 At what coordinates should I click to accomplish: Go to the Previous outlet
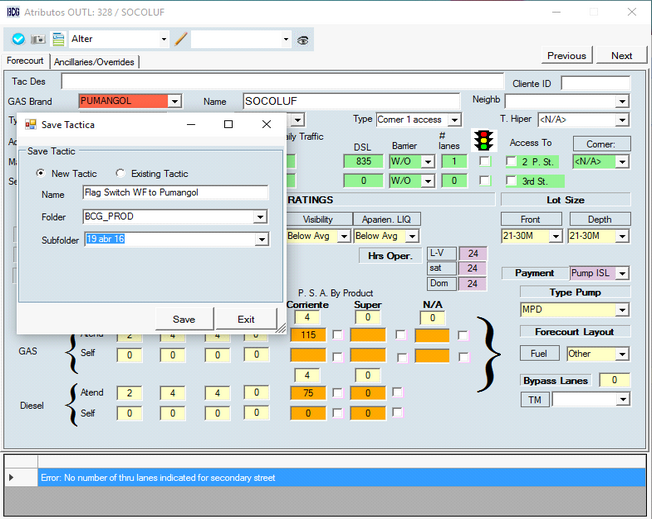[566, 56]
